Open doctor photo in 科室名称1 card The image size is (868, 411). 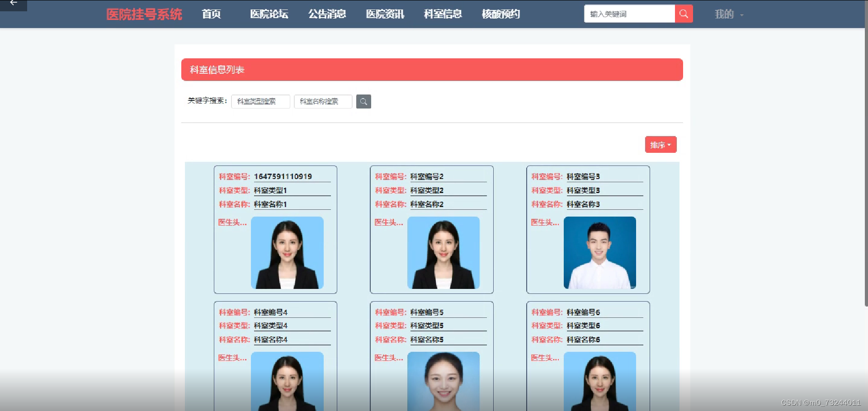pyautogui.click(x=287, y=253)
